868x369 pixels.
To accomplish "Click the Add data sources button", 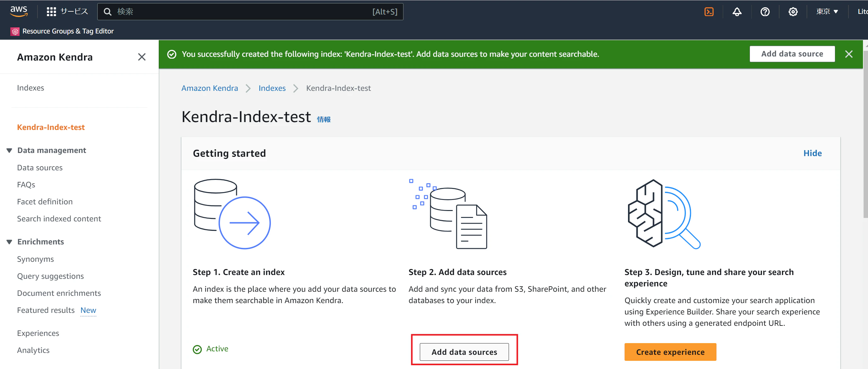I will pos(464,352).
